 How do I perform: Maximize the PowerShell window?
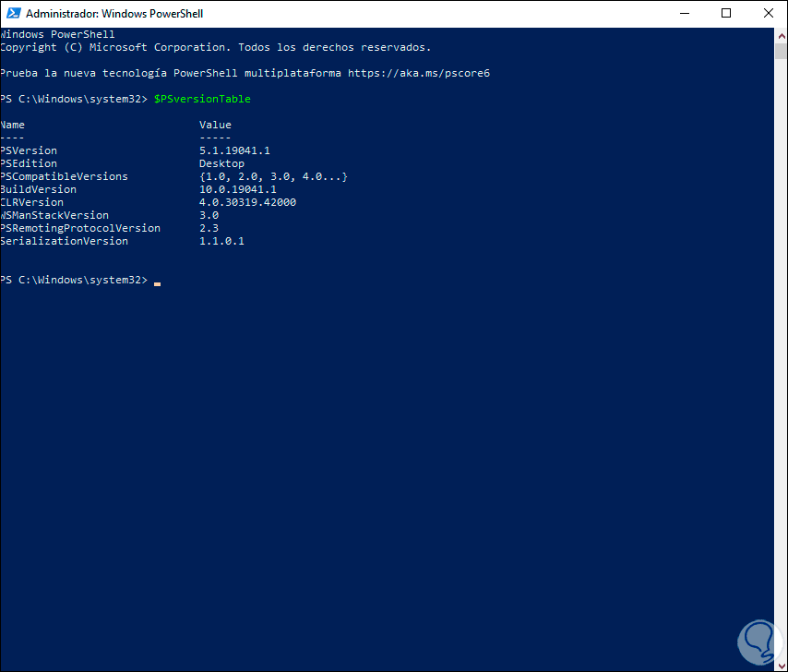point(725,13)
